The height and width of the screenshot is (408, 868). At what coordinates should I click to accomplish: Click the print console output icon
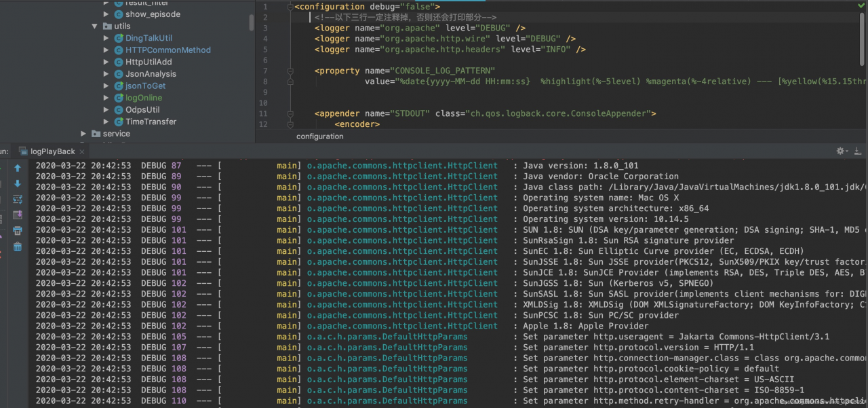click(x=18, y=231)
